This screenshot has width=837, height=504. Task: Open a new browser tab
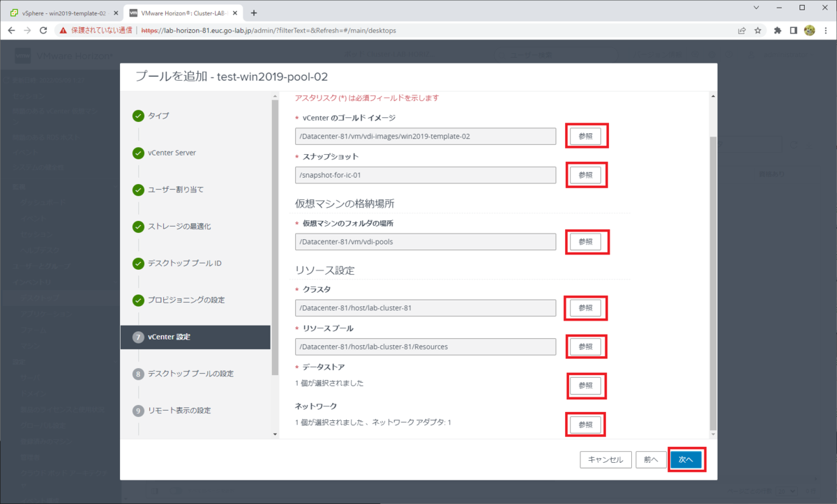point(254,13)
